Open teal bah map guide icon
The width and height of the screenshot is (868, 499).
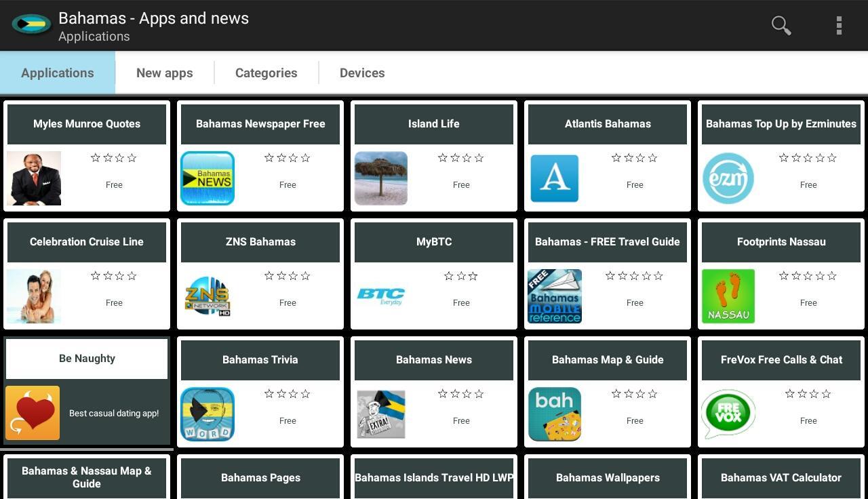tap(555, 414)
